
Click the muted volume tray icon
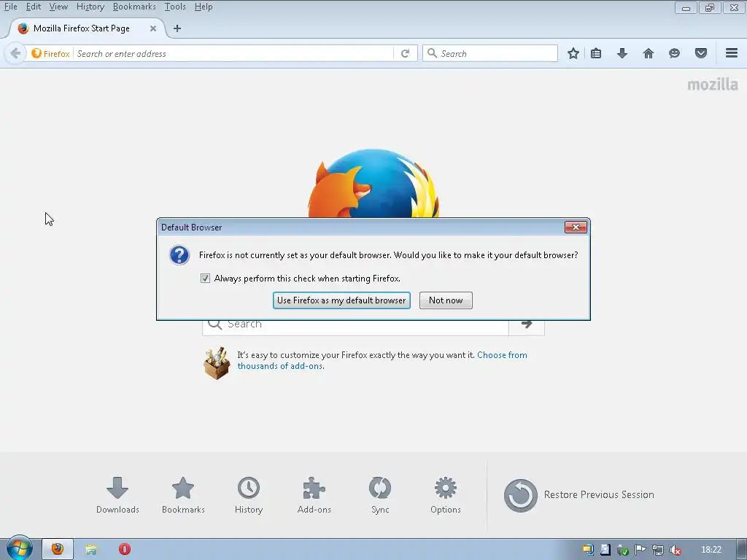pyautogui.click(x=675, y=550)
